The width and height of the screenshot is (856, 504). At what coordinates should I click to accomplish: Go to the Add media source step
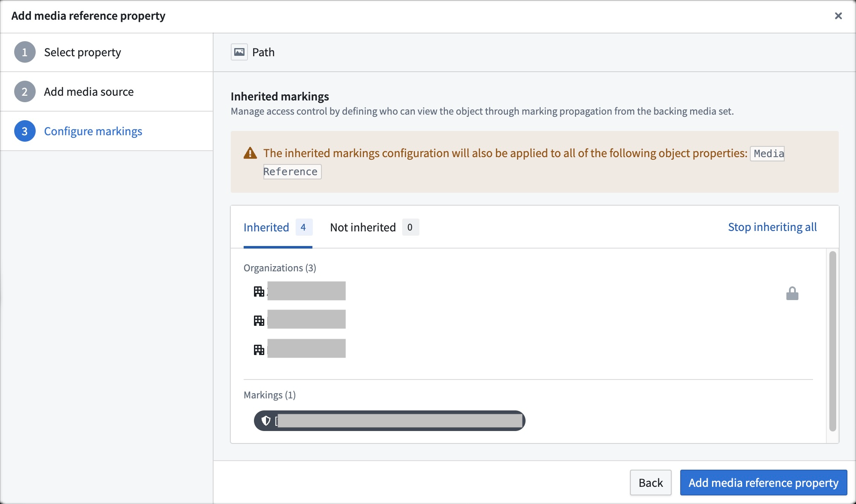point(89,92)
